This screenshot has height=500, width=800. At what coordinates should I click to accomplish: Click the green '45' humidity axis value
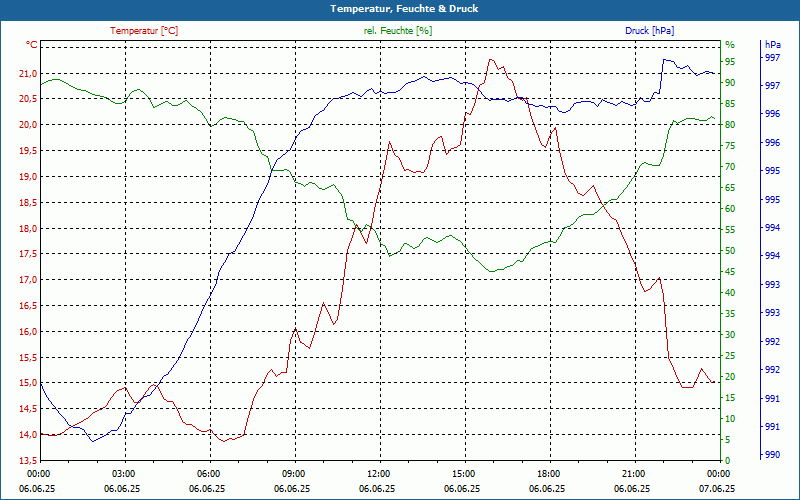point(730,272)
